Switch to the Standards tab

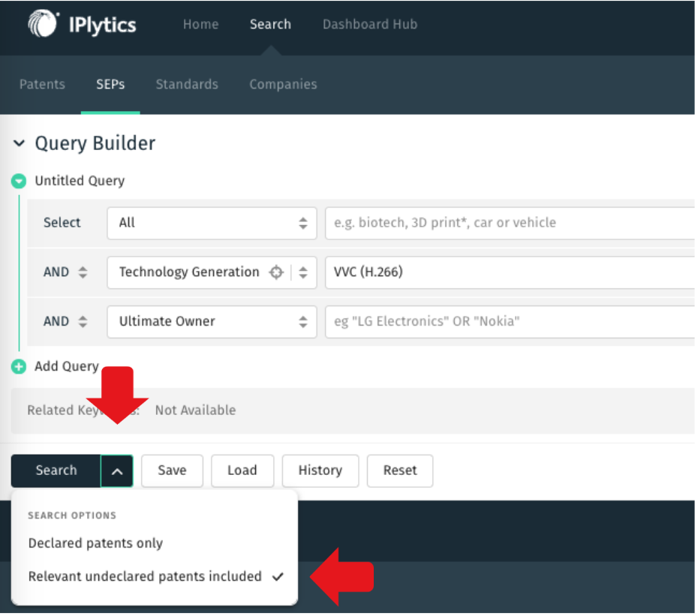187,84
